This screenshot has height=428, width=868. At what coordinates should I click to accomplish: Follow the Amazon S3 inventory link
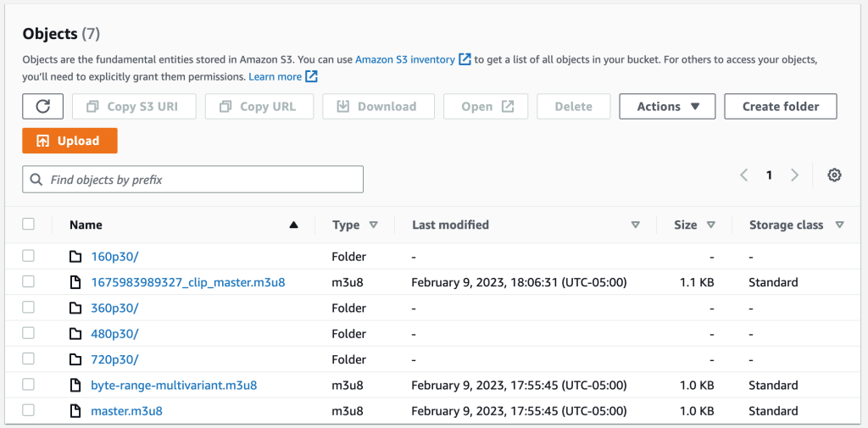point(405,59)
